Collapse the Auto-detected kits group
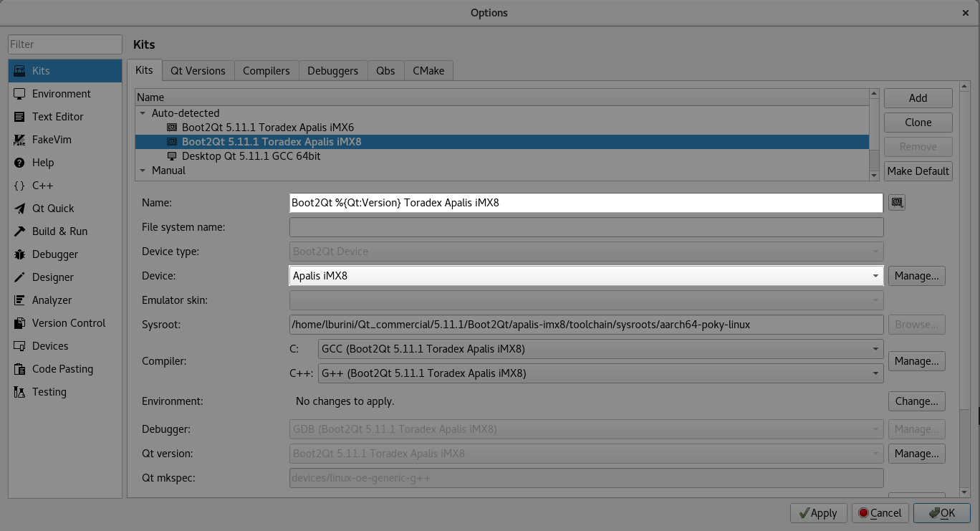 [143, 113]
